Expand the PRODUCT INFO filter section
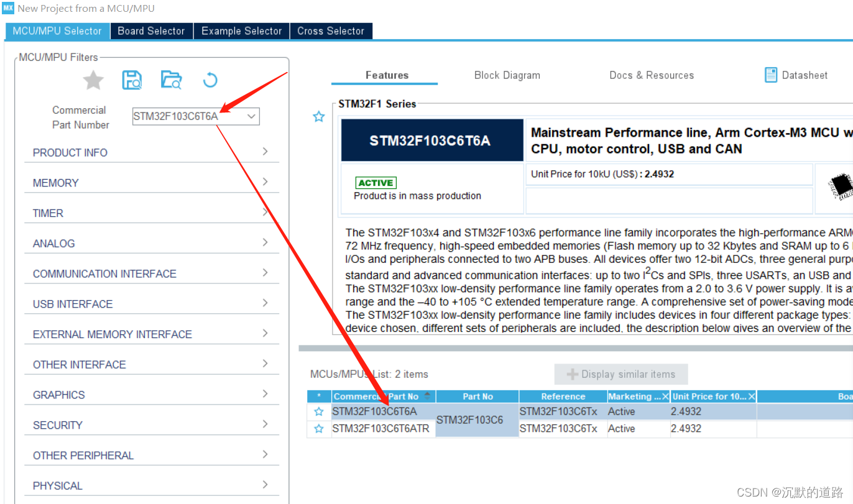The width and height of the screenshot is (853, 504). 152,152
